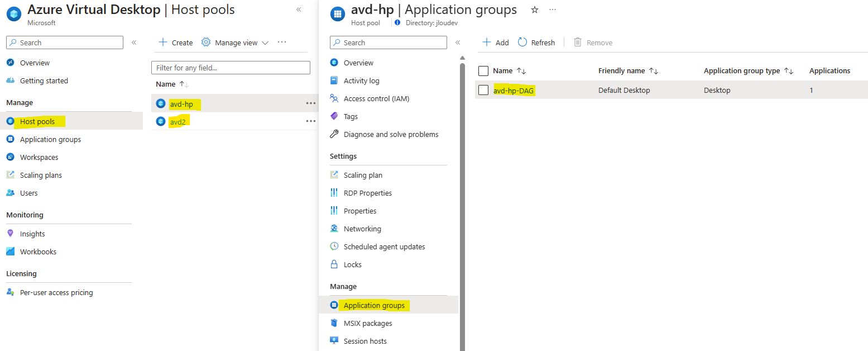Click the Desktop application group type cell
Viewport: 868px width, 351px height.
tap(717, 90)
